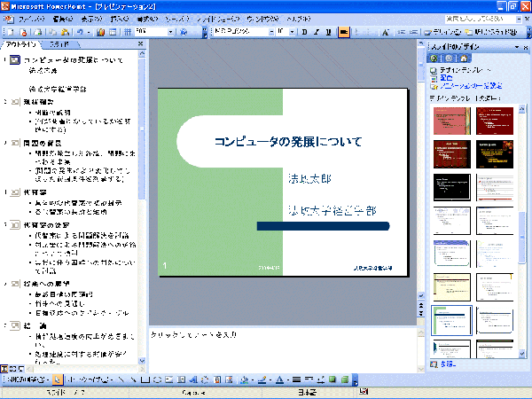Select the Rectangle drawing tool
This screenshot has width=532, height=399.
(145, 379)
